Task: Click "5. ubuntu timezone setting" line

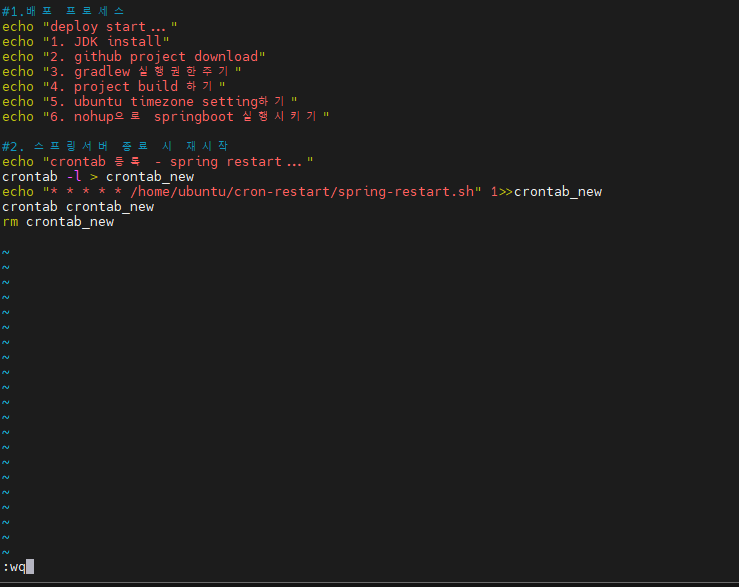Action: (x=149, y=102)
